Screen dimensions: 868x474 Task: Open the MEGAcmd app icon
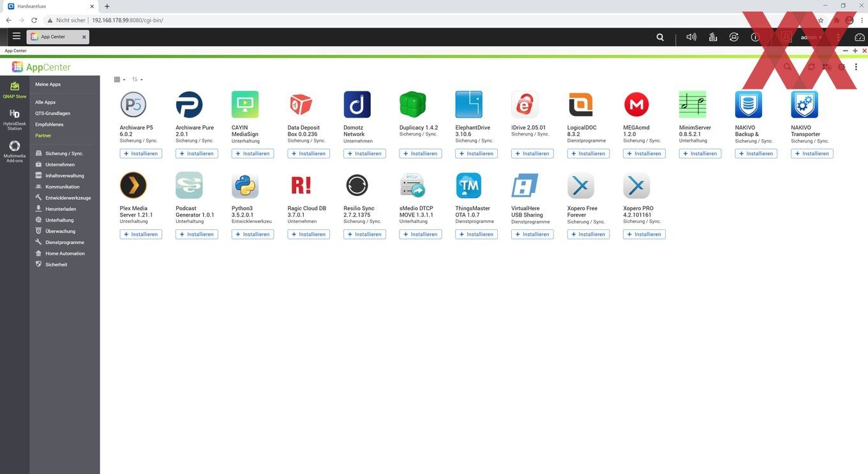coord(636,105)
